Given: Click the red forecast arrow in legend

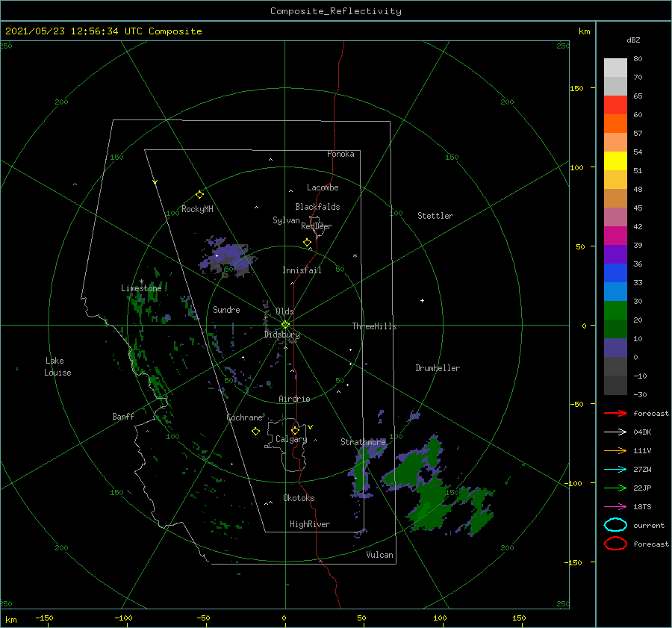Looking at the screenshot, I should point(615,413).
